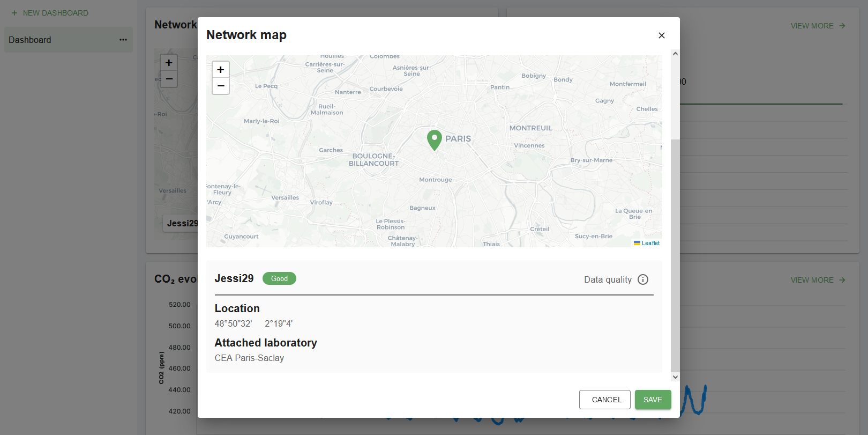Zoom in on the modal map
Viewport: 868px width, 435px height.
221,70
